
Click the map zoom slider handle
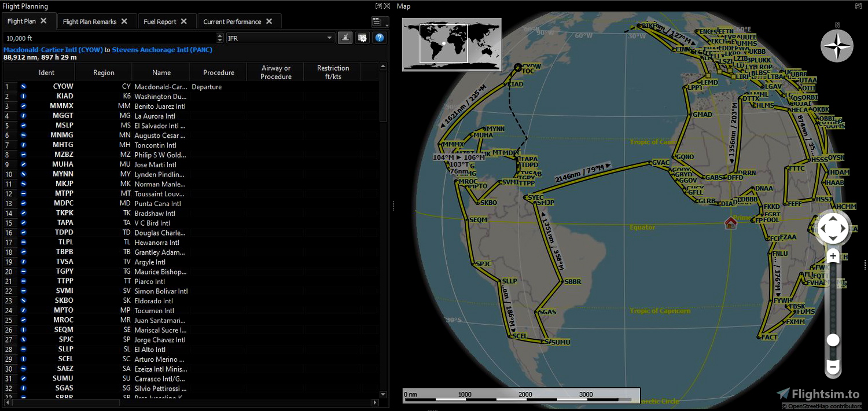tap(833, 340)
